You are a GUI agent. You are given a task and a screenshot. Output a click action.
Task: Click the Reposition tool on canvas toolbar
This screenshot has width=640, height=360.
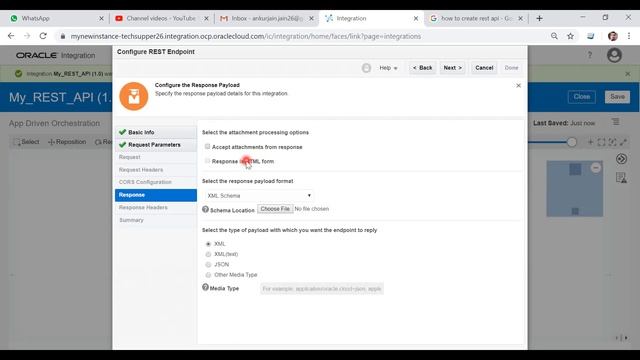click(x=67, y=142)
